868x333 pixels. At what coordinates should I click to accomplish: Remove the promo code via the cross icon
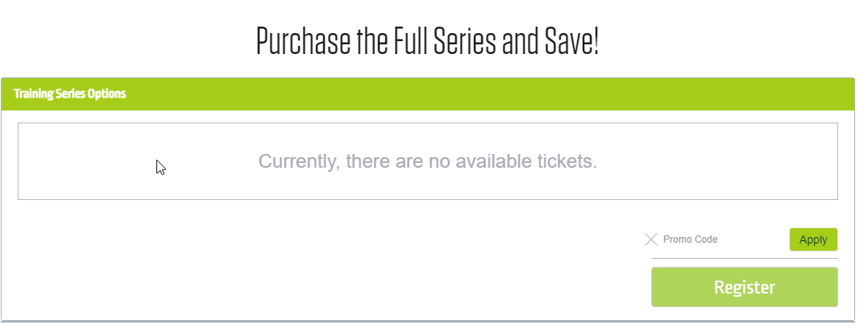[x=651, y=239]
